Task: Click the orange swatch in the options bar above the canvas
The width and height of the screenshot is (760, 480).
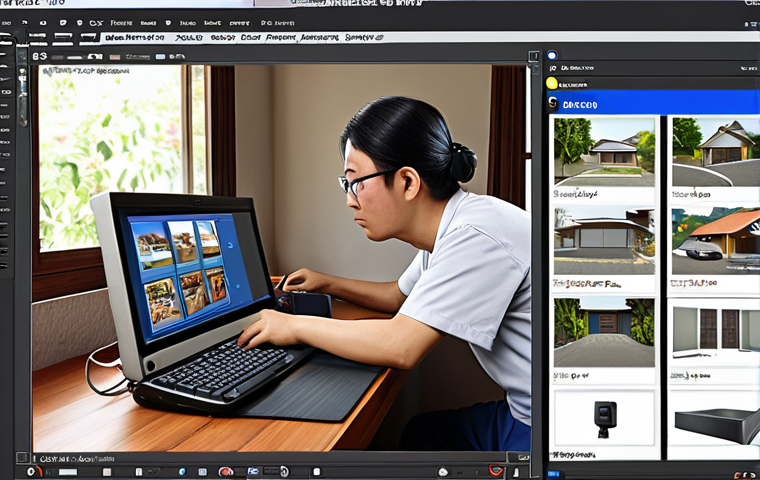Action: [x=115, y=57]
